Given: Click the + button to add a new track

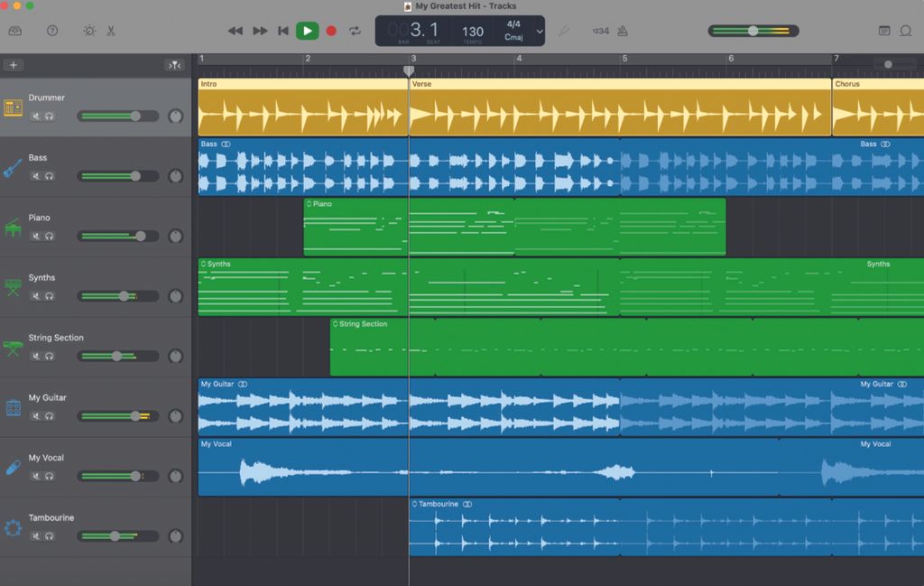Looking at the screenshot, I should tap(13, 64).
